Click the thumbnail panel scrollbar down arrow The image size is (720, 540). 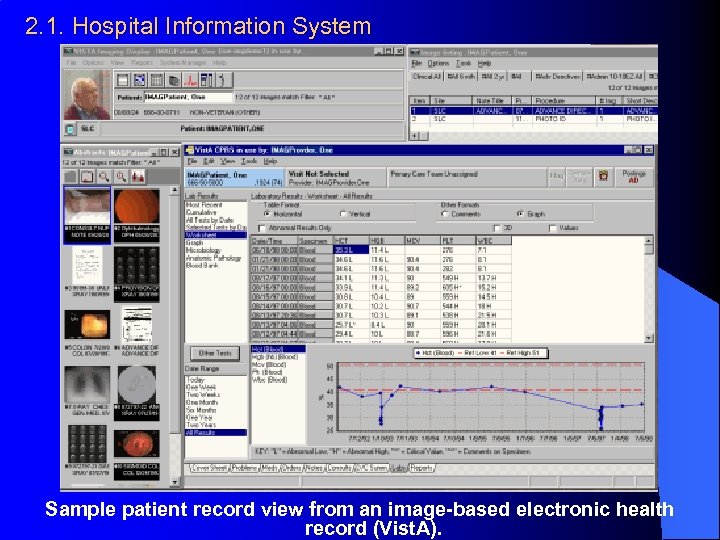point(174,483)
